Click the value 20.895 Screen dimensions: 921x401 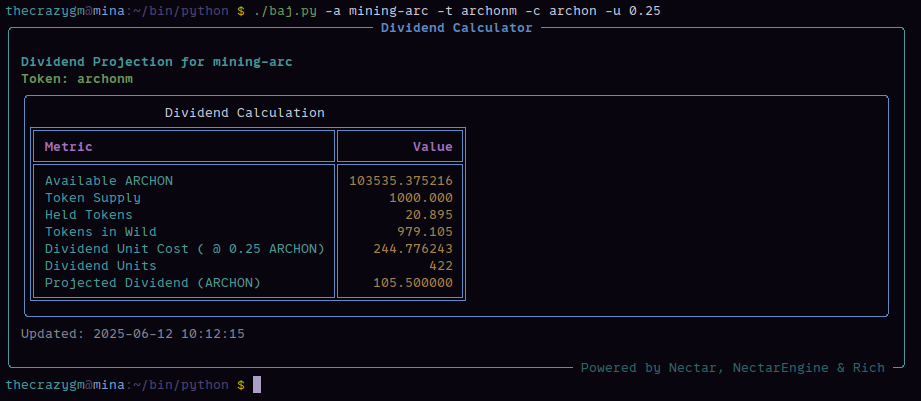(429, 215)
